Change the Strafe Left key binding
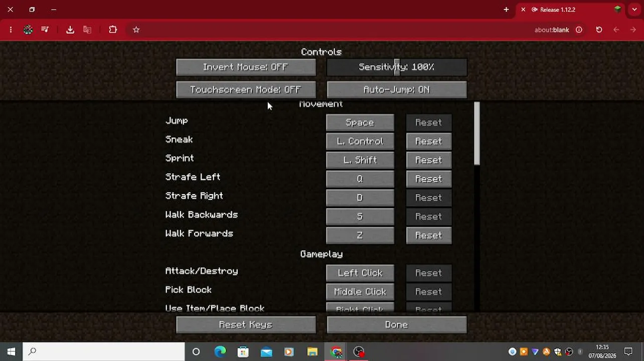Image resolution: width=644 pixels, height=361 pixels. pos(360,179)
